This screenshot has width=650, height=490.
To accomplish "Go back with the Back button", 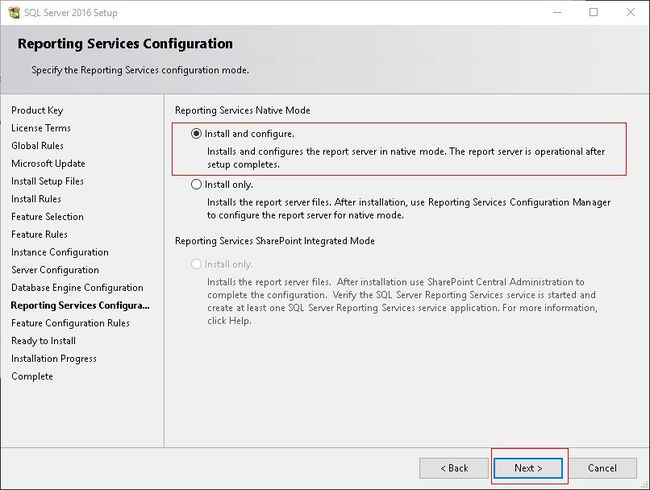I will coord(454,468).
